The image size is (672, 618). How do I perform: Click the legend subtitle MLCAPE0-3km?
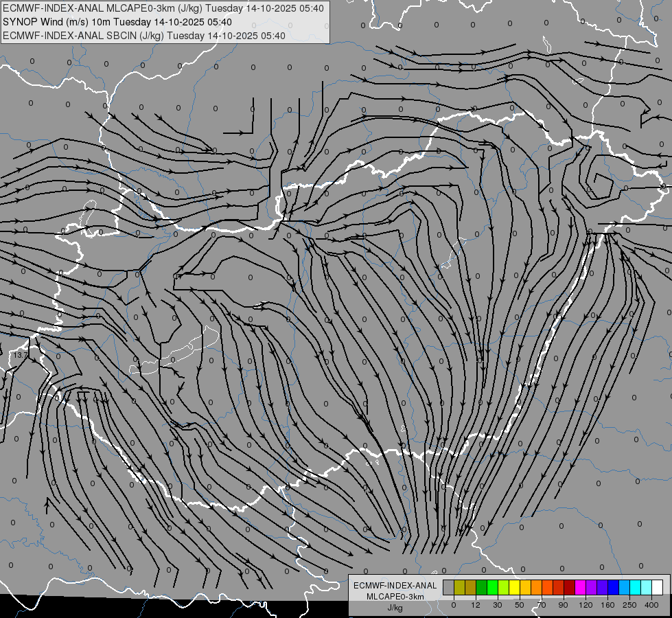(x=395, y=597)
